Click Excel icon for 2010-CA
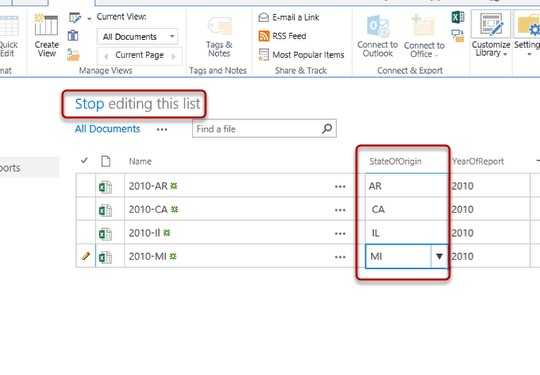Image resolution: width=540 pixels, height=375 pixels. pos(105,210)
